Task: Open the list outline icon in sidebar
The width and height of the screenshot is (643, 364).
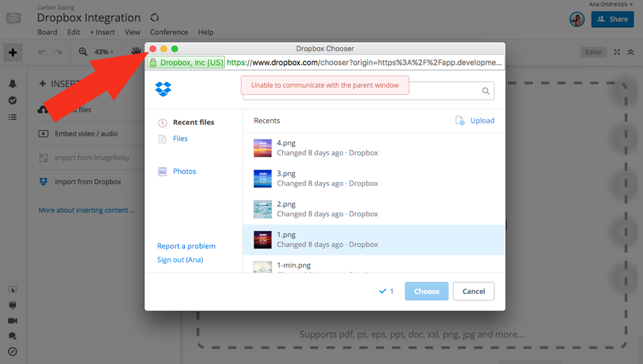Action: click(x=13, y=117)
